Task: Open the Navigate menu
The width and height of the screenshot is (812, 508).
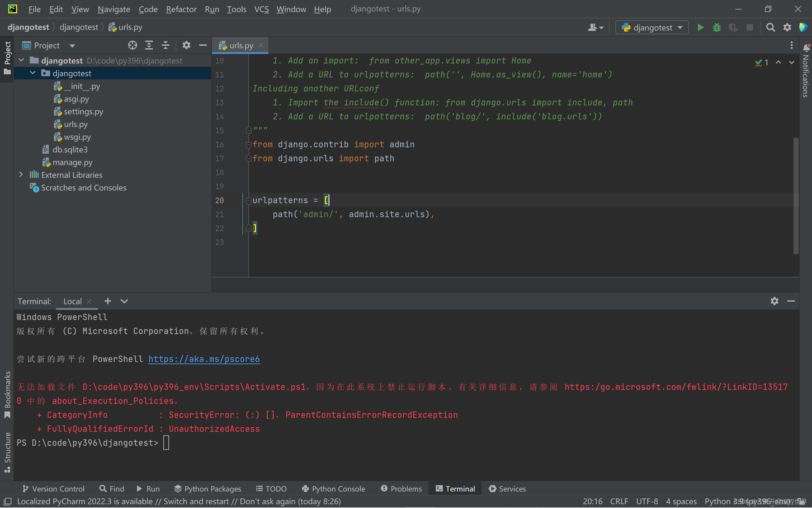Action: click(x=114, y=9)
